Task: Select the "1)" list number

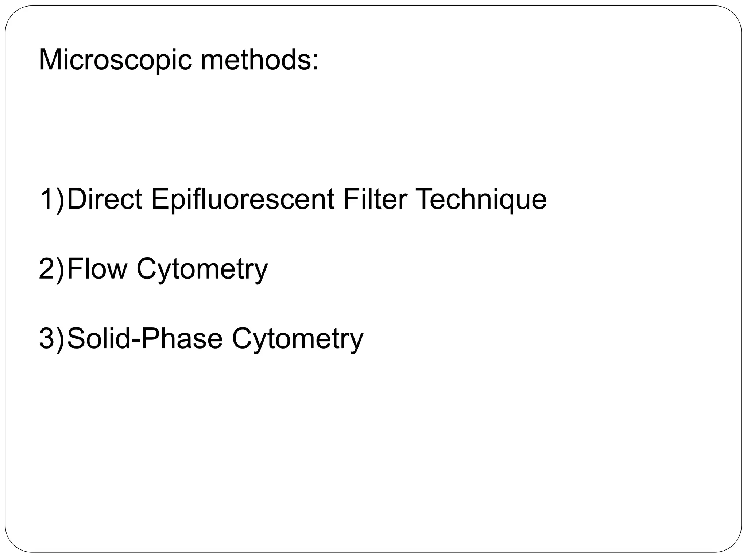Action: [x=51, y=199]
